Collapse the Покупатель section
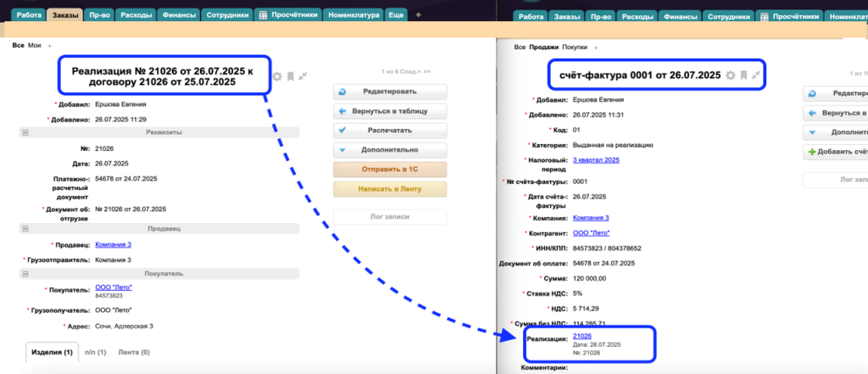Image resolution: width=868 pixels, height=374 pixels. tap(25, 274)
